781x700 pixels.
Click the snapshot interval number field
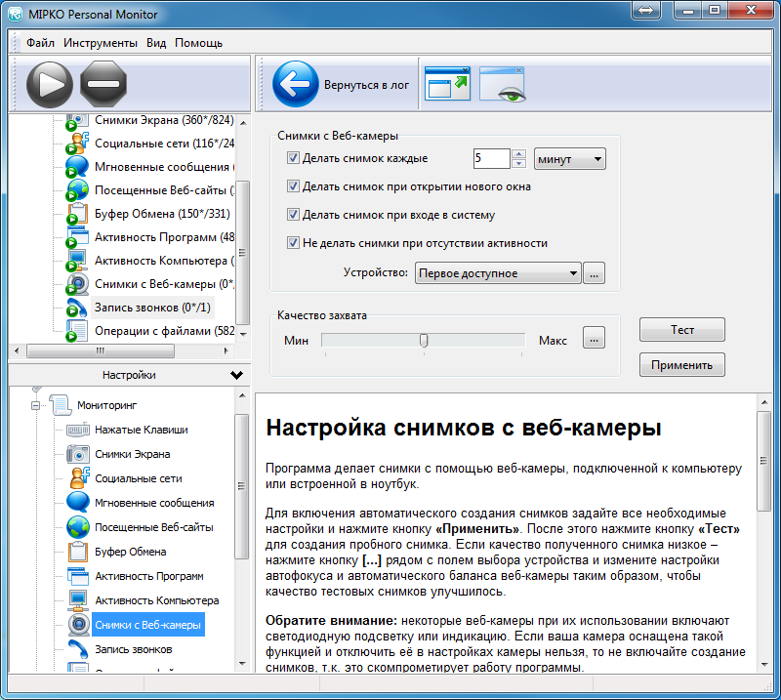click(x=492, y=159)
